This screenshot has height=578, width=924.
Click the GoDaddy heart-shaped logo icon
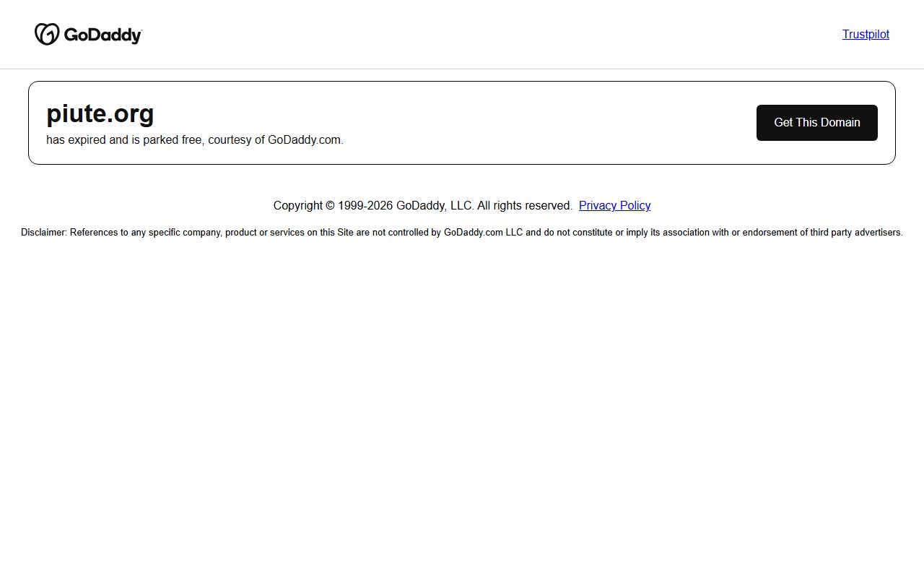47,34
